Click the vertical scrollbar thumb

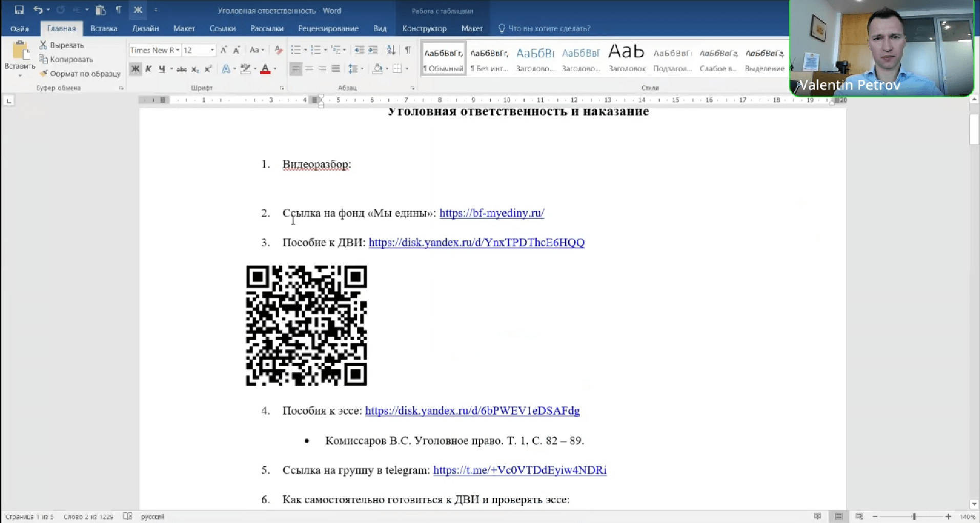[x=974, y=130]
